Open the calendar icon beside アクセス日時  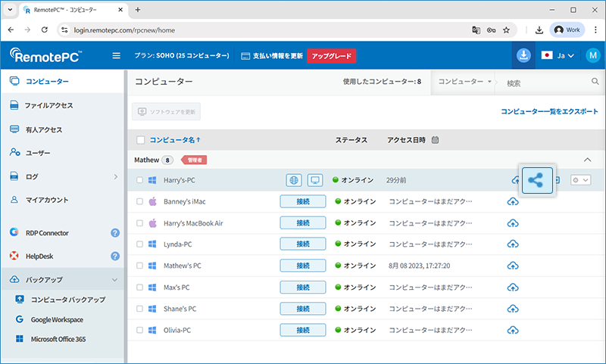pos(435,140)
